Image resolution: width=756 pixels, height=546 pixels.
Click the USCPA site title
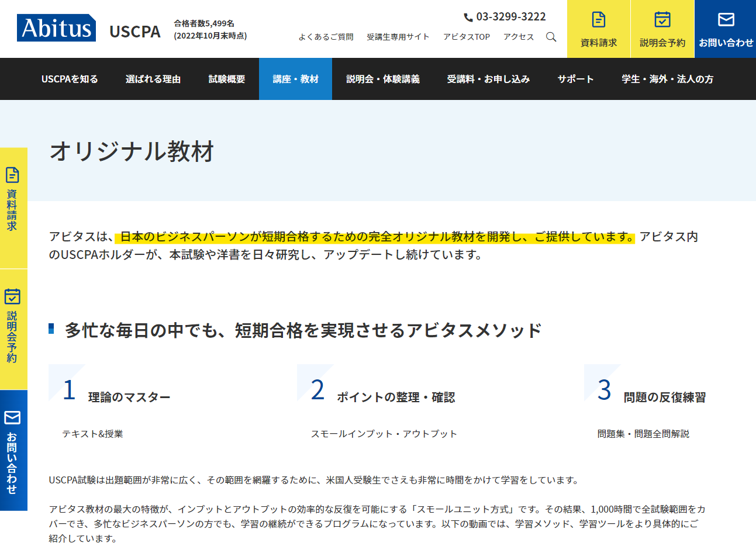(135, 32)
